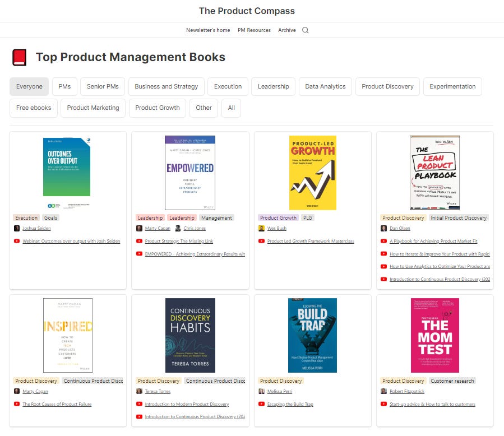Screen dimensions: 504x436
Task: Click the INSPIRED book cover thumbnail
Action: 67,335
